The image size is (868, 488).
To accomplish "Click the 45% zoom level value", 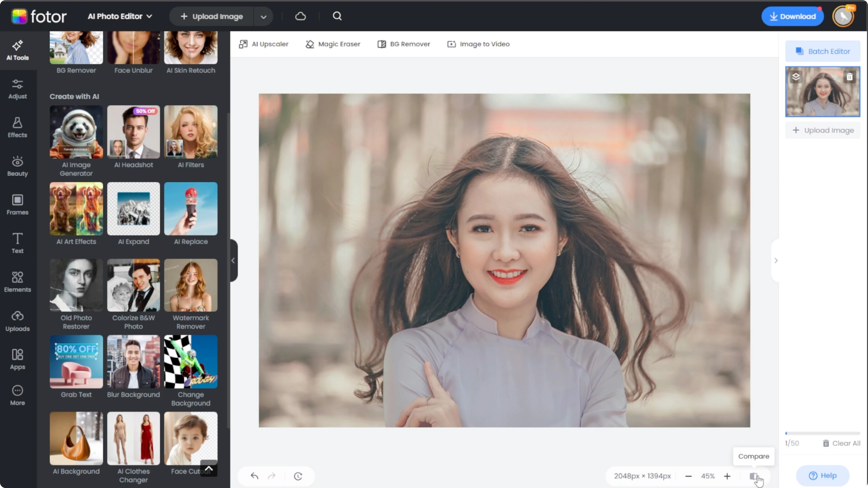I will click(x=708, y=476).
